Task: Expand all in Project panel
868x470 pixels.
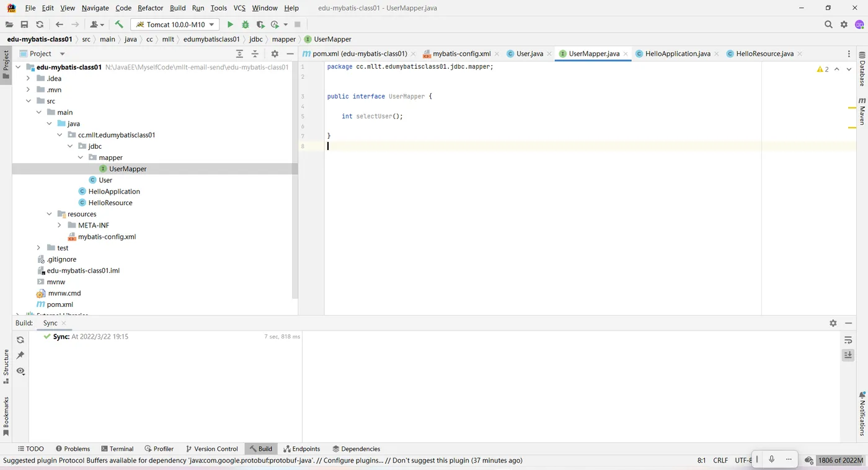Action: coord(240,54)
